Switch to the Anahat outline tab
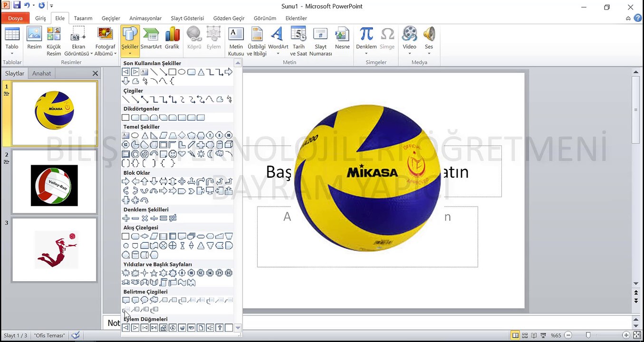This screenshot has width=644, height=342. click(41, 73)
